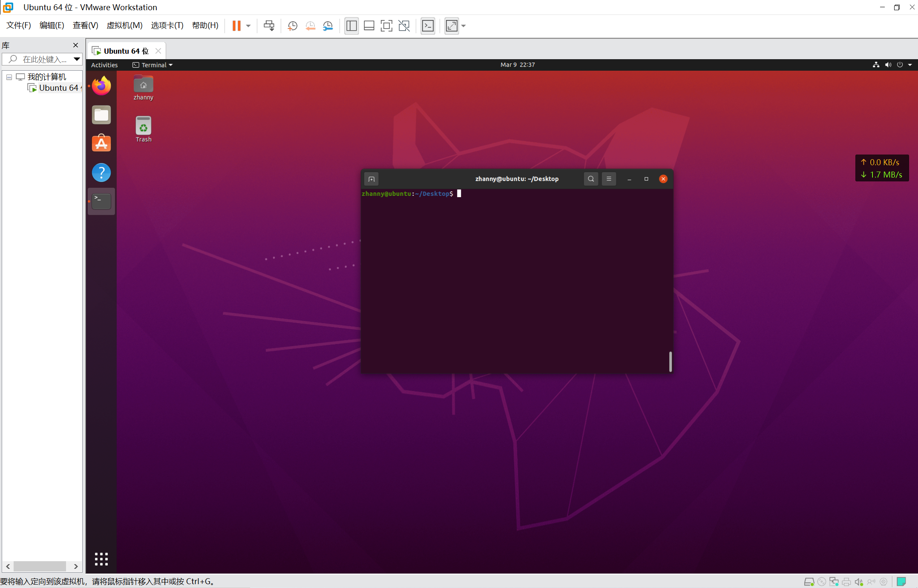Expand the 我的计算机 tree item
This screenshot has width=918, height=588.
click(x=9, y=76)
